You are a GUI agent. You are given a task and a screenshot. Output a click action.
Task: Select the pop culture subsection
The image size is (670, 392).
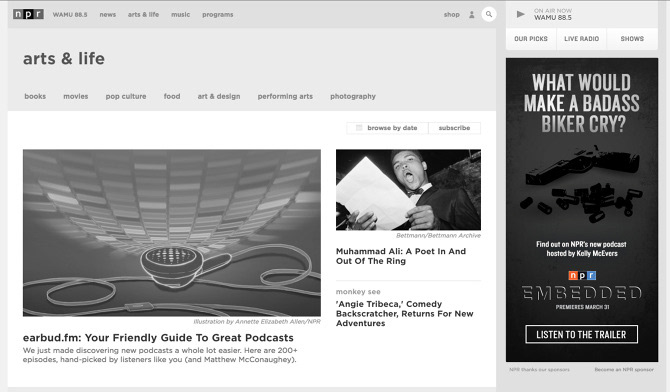pos(126,97)
